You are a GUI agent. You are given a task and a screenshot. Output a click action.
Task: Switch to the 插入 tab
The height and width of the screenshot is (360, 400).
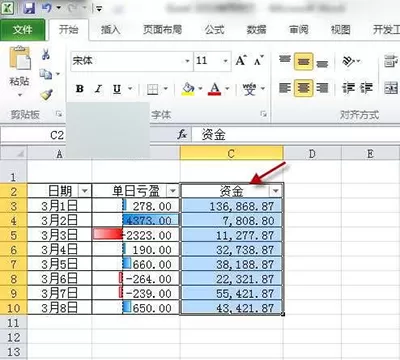click(110, 30)
